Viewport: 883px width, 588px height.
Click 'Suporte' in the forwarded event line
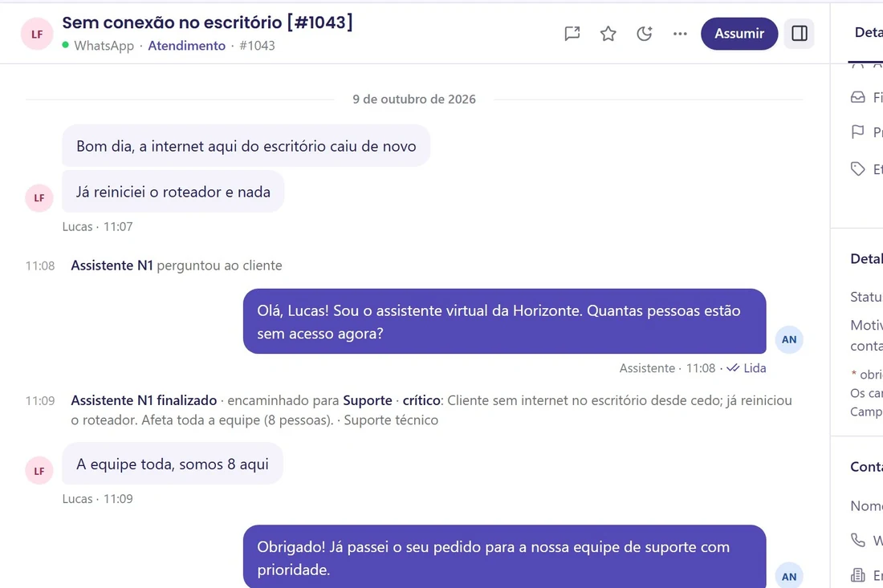[367, 400]
